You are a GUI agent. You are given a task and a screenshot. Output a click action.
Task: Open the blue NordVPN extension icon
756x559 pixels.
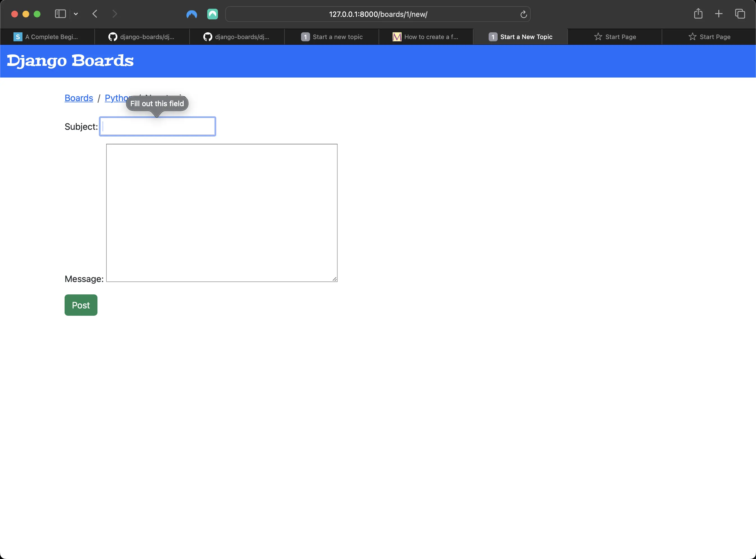tap(192, 14)
